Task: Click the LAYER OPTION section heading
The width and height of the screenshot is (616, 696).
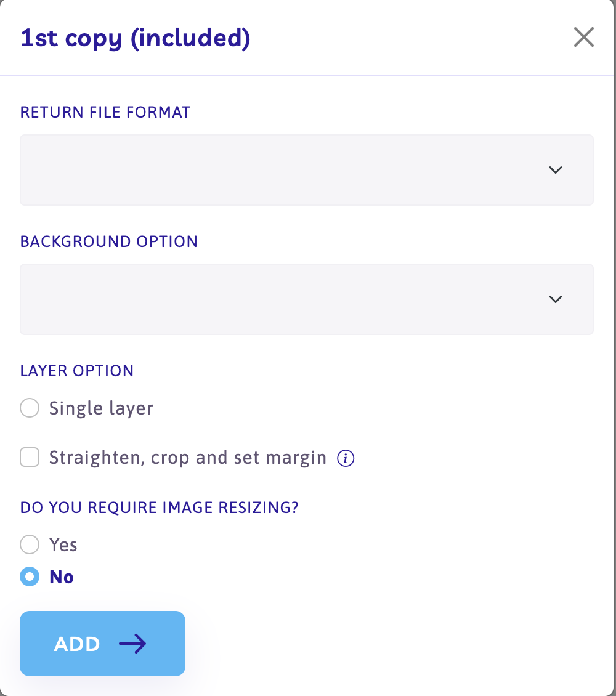Action: click(x=77, y=371)
